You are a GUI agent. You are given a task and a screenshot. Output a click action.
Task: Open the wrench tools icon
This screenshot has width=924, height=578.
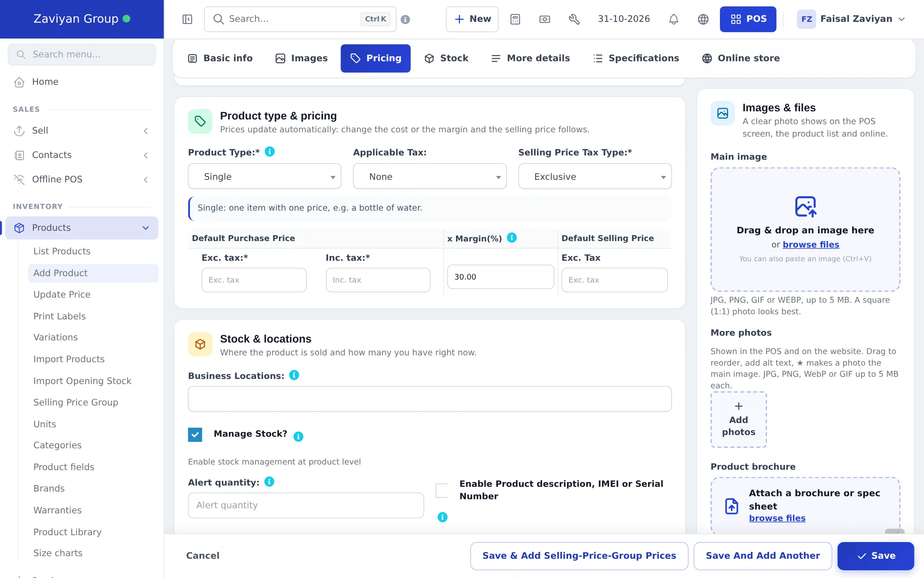pos(574,19)
